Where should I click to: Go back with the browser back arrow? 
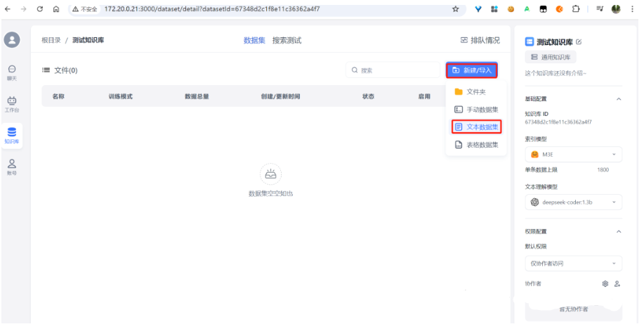coord(8,8)
